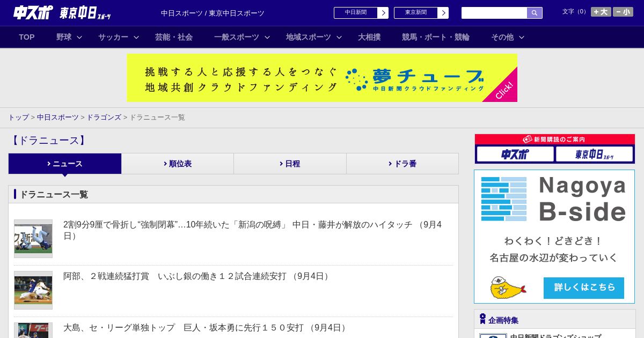The width and height of the screenshot is (644, 338).
Task: Click inside the header search field
Action: tap(494, 13)
